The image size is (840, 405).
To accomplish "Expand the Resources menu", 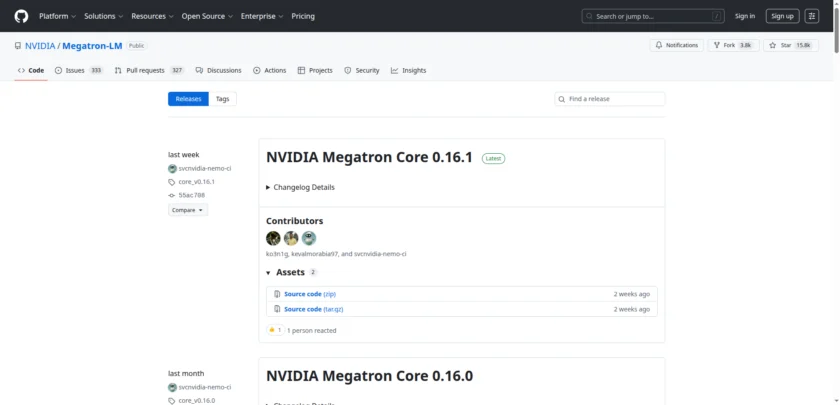I will 152,16.
